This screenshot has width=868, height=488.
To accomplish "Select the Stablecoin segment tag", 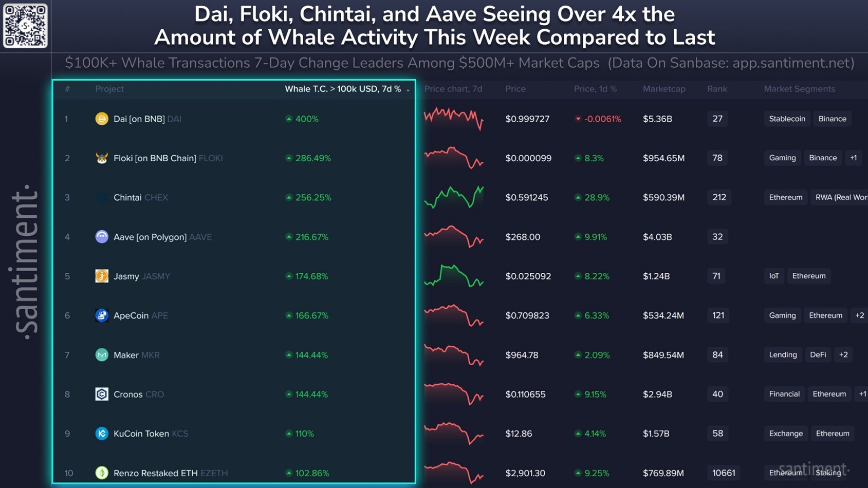I will [787, 119].
